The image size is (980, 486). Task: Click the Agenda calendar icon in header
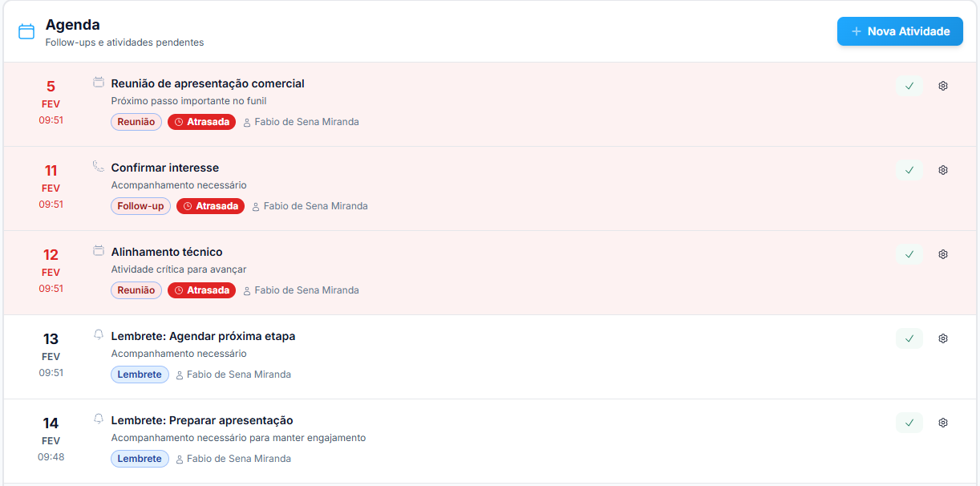[26, 31]
